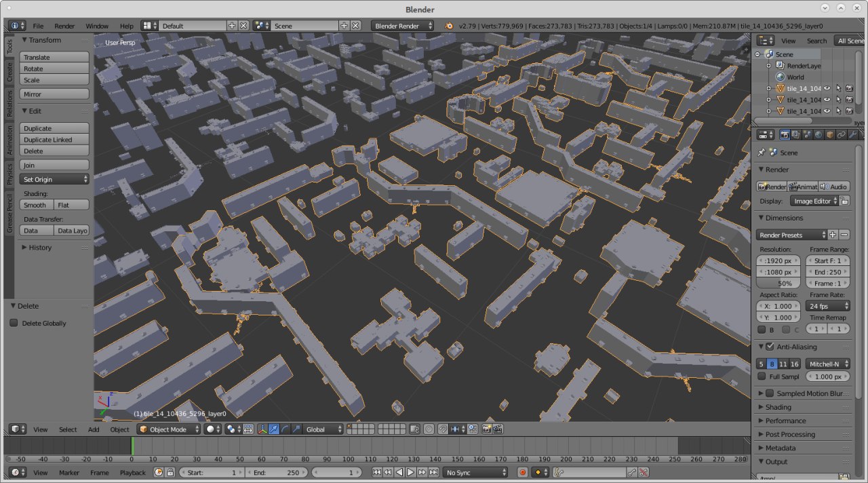Image resolution: width=868 pixels, height=483 pixels.
Task: Enable the Sampled Motion Blur checkbox
Action: (x=770, y=393)
